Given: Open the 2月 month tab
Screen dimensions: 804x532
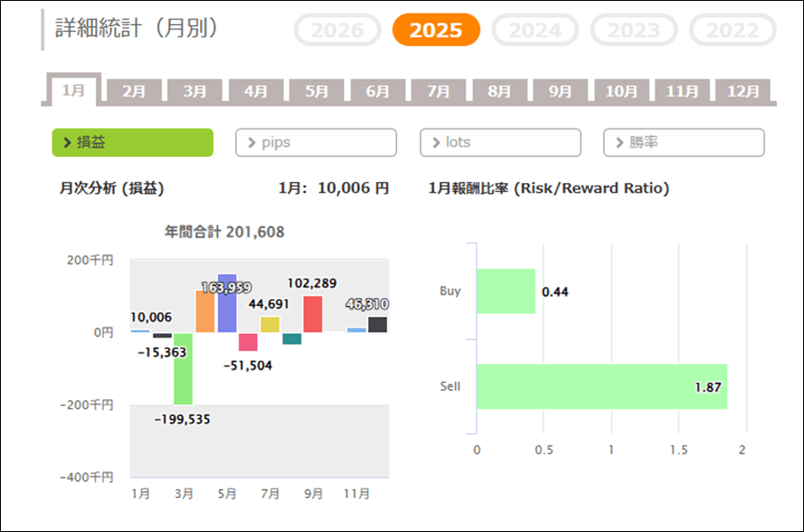Looking at the screenshot, I should (x=134, y=91).
